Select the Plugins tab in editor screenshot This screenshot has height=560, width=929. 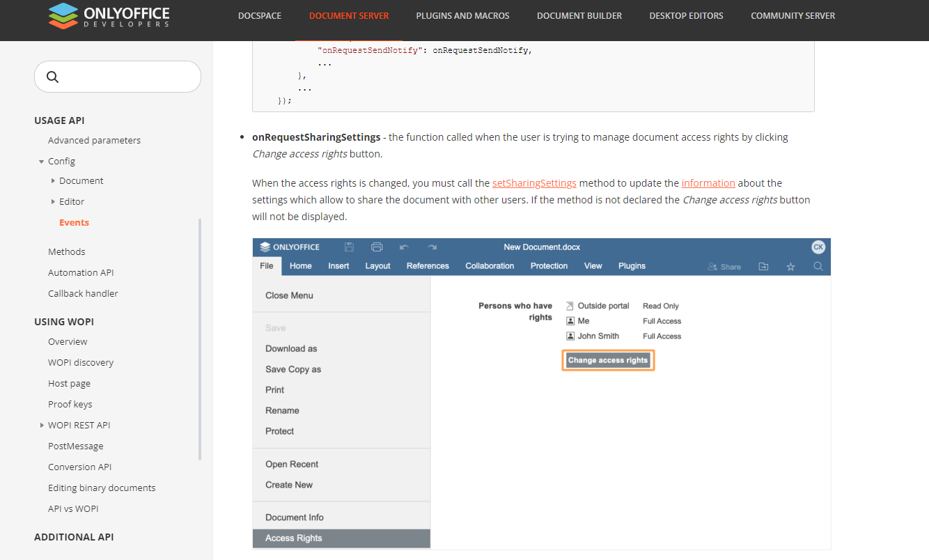tap(632, 266)
